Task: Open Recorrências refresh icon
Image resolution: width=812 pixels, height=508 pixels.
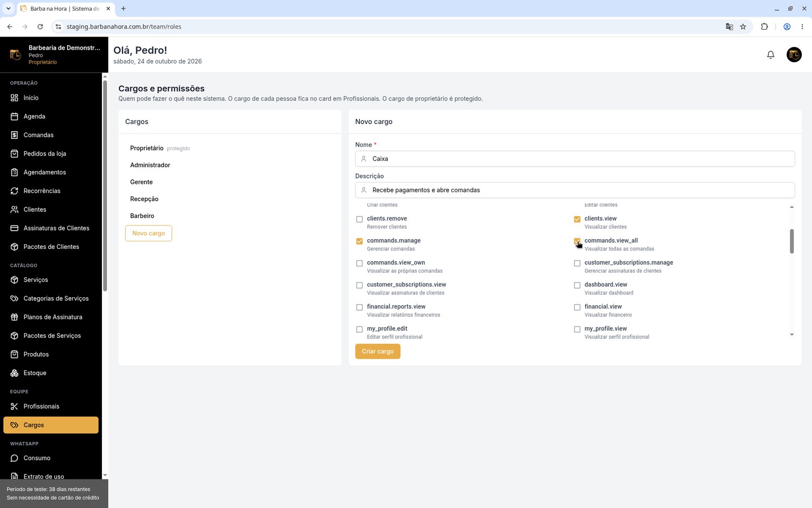Action: pos(14,191)
